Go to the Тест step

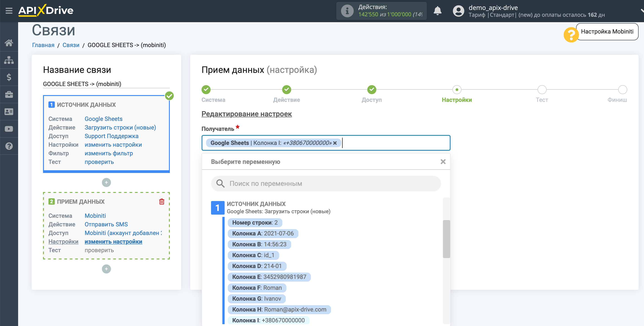542,89
